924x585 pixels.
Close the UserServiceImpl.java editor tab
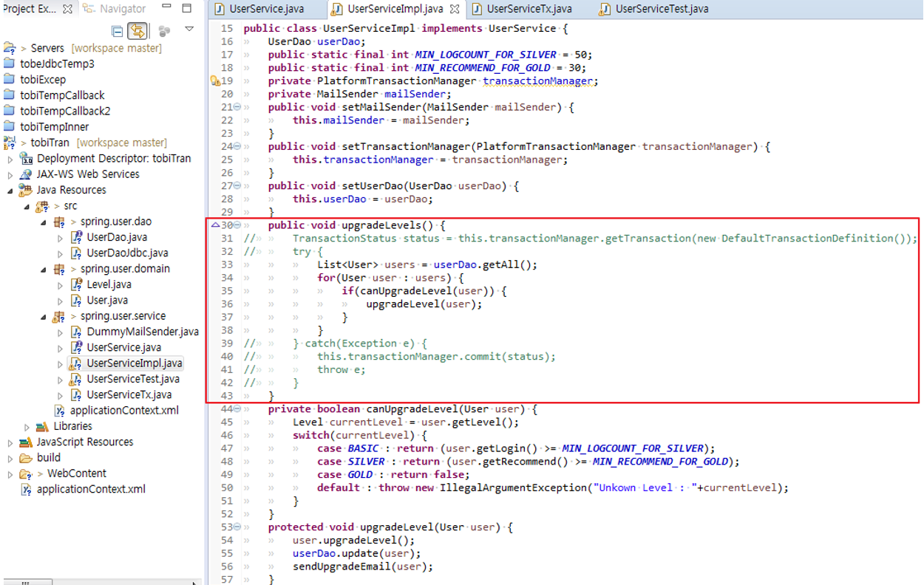coord(454,9)
